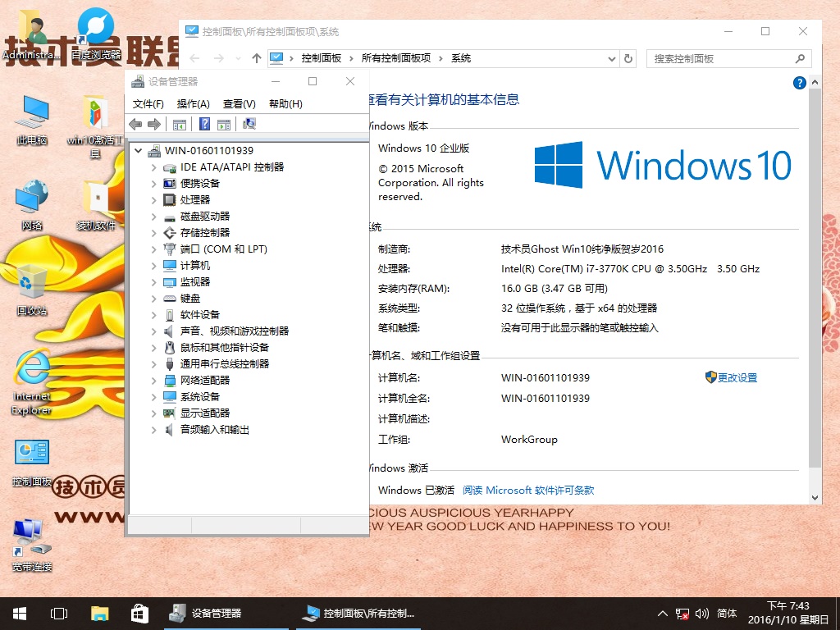Select 回收站 recycle bin desktop icon
The image size is (840, 630).
point(32,290)
